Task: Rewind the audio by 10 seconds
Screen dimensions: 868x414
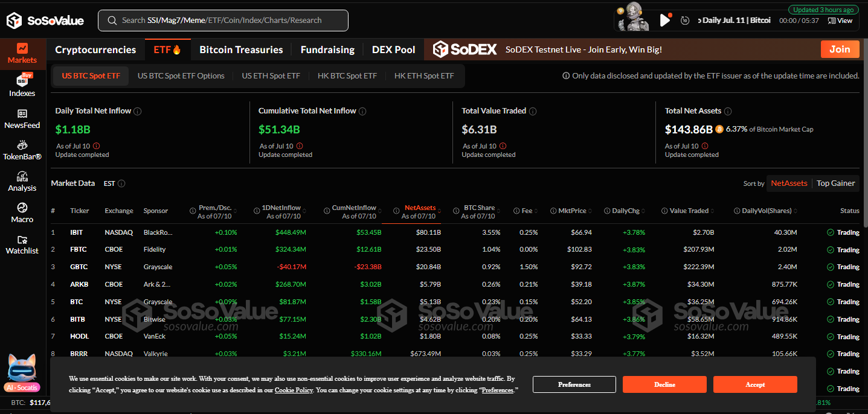Action: pyautogui.click(x=684, y=21)
